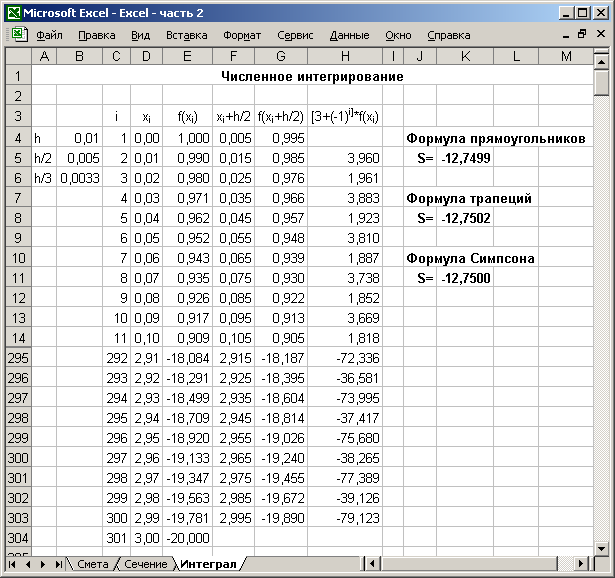Open the Правка menu
The height and width of the screenshot is (578, 615).
[x=97, y=35]
